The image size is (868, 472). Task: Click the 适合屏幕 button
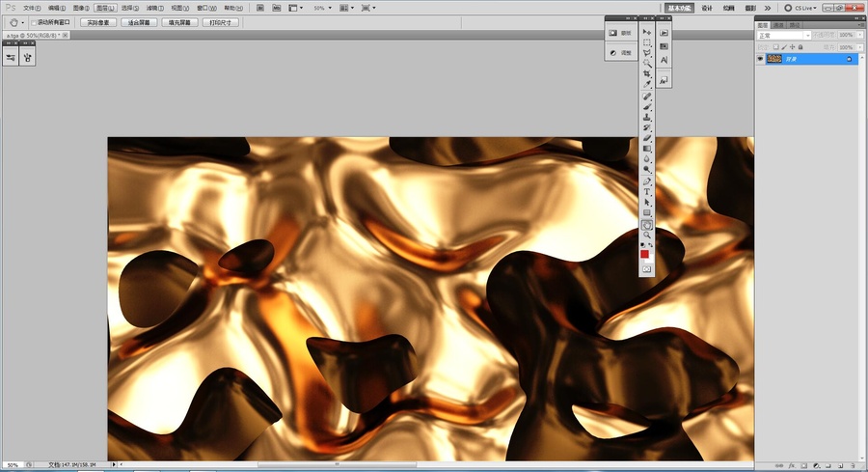139,23
